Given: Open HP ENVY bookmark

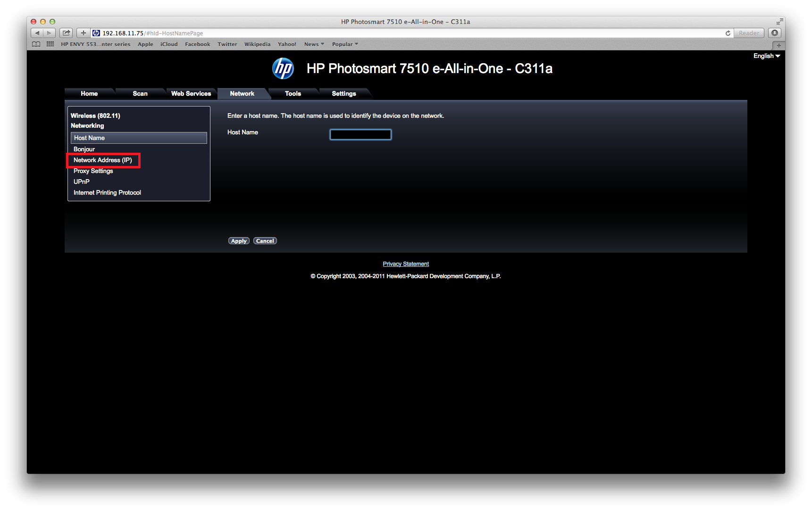Looking at the screenshot, I should 95,44.
